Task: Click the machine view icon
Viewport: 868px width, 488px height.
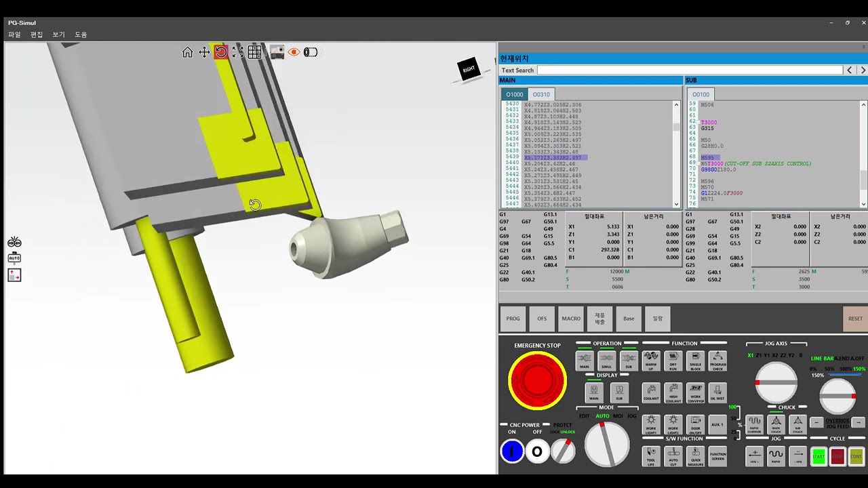Action: (x=277, y=52)
